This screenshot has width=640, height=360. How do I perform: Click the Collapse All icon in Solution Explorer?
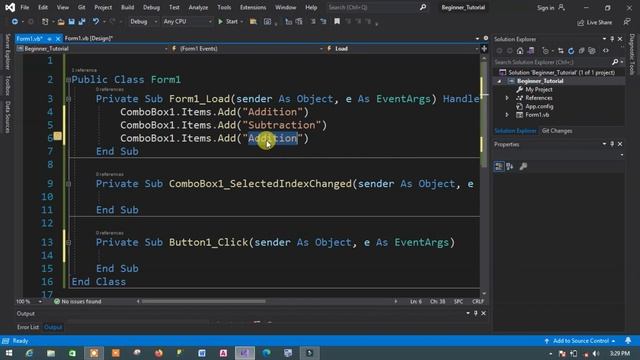pos(582,51)
